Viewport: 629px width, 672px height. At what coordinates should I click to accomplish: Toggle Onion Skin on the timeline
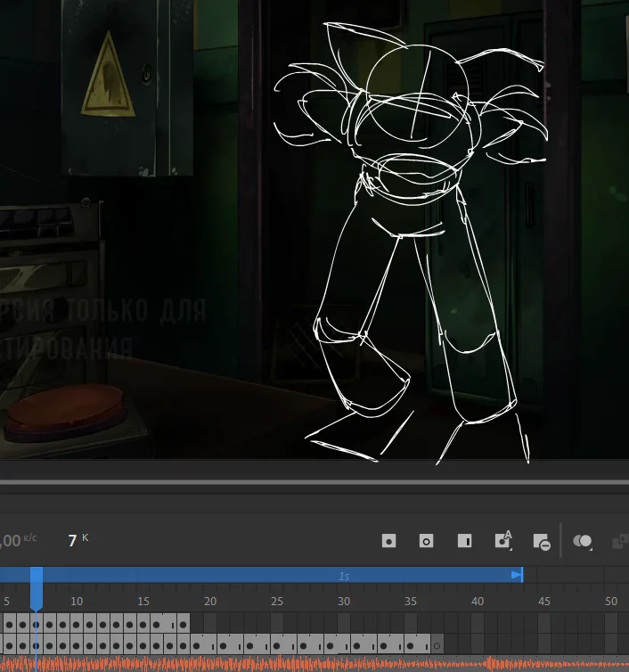coord(583,541)
